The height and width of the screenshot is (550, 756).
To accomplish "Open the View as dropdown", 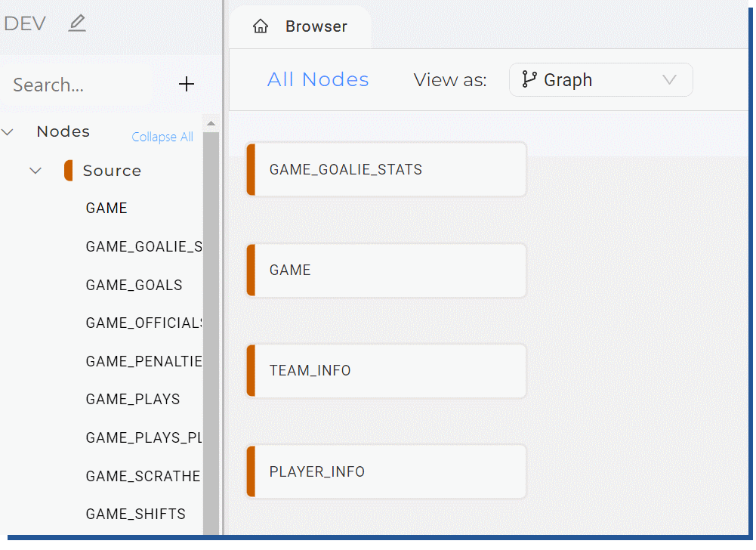I will (600, 79).
